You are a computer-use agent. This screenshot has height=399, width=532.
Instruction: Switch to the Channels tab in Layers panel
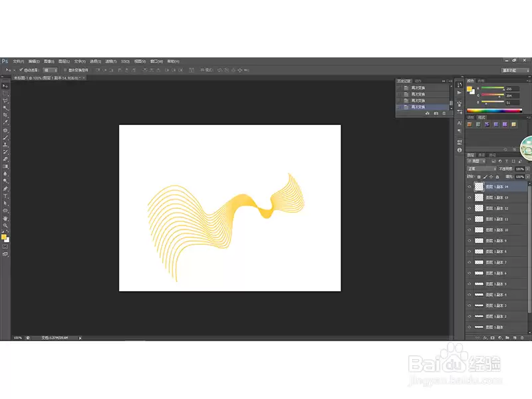[481, 155]
